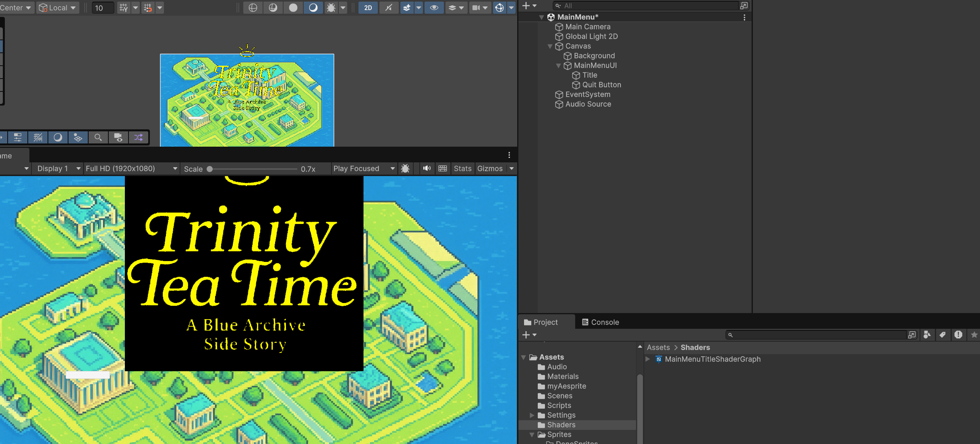980x444 pixels.
Task: Select MainMenuTitleShaderGraph asset
Action: click(x=712, y=359)
